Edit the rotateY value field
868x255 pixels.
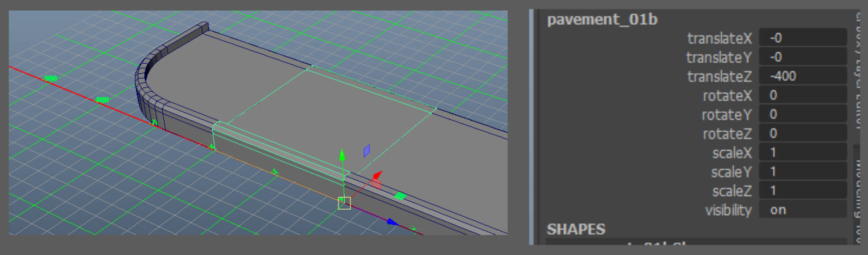click(x=802, y=114)
